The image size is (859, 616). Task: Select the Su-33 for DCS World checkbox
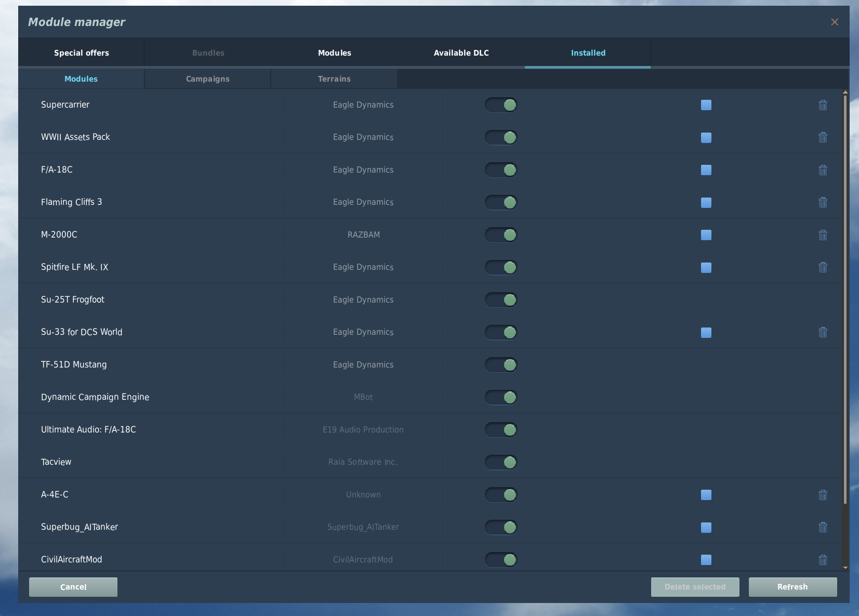[706, 333]
